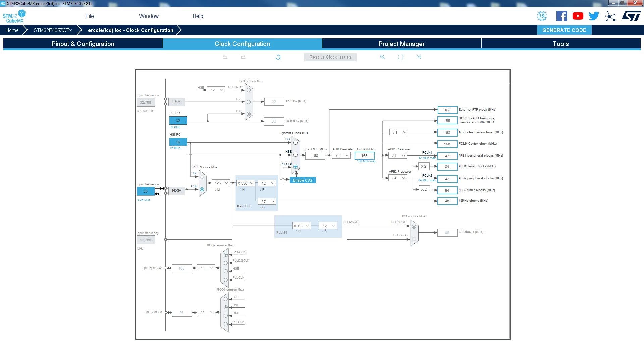
Task: Open the ST Twitter page icon
Action: (x=594, y=16)
